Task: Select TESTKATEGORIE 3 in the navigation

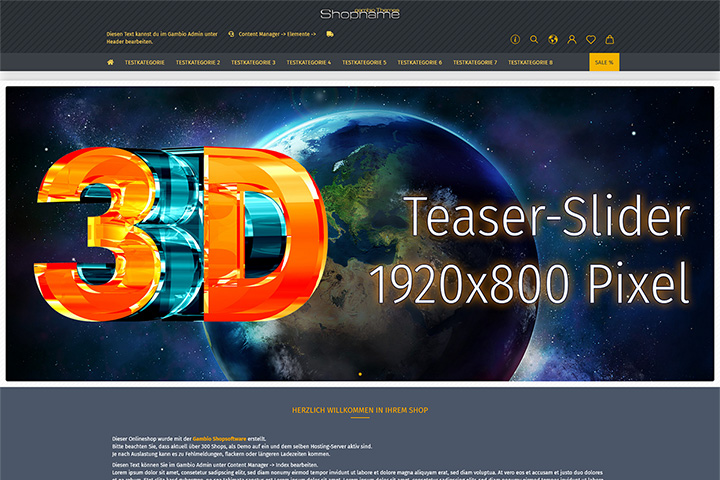Action: coord(253,62)
